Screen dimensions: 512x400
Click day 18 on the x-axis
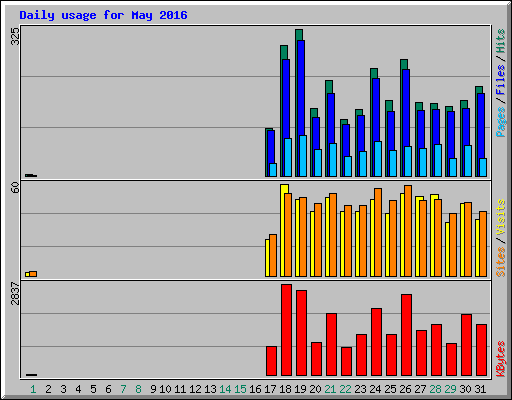pos(285,389)
